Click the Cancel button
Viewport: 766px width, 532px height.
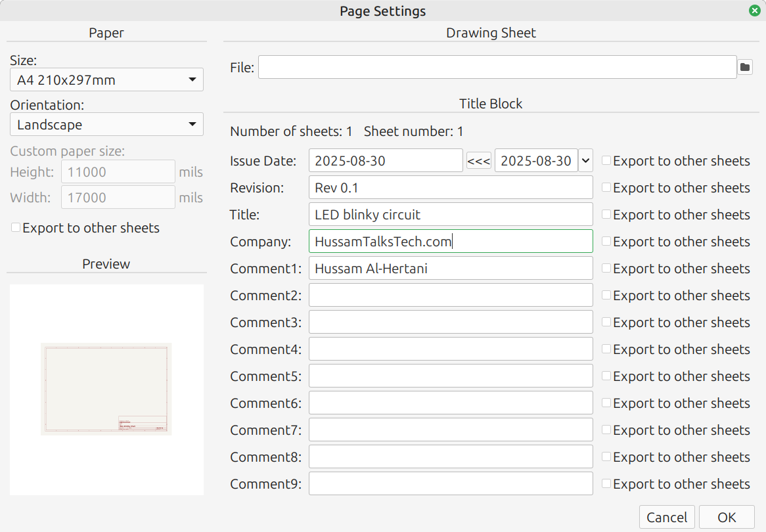(x=667, y=517)
